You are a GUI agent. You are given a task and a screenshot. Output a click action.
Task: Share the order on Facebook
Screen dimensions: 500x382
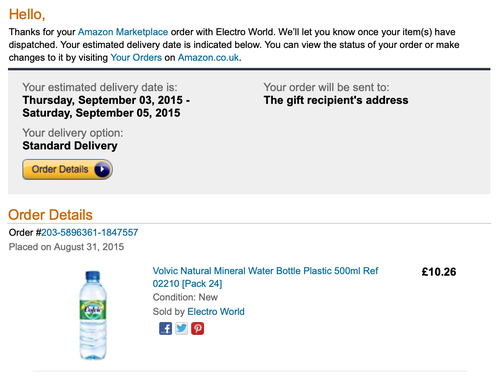(x=165, y=329)
